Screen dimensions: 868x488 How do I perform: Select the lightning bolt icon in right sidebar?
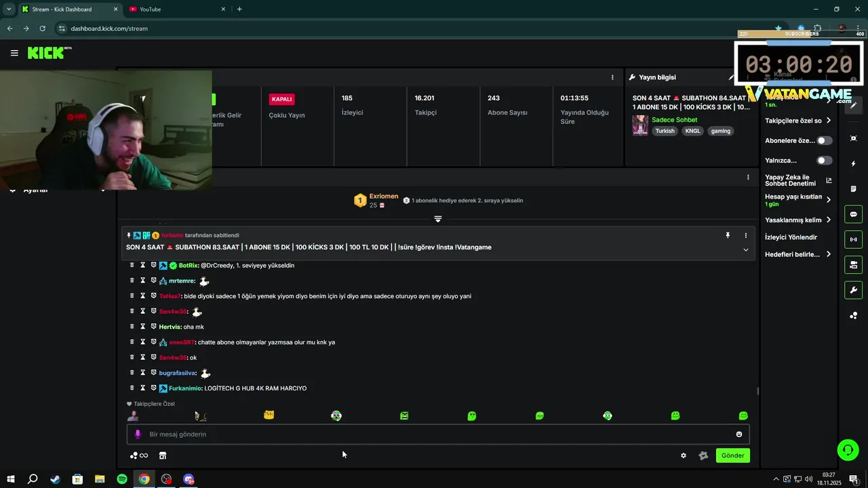point(853,163)
